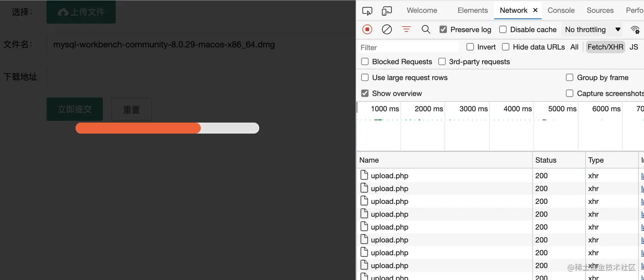Enable Use large request rows
The height and width of the screenshot is (280, 644).
point(365,77)
